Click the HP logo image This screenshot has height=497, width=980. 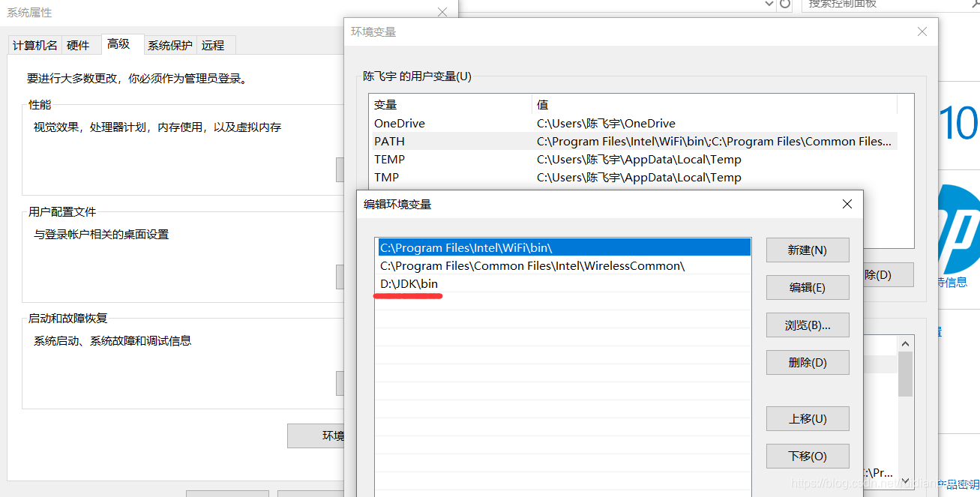click(x=959, y=229)
